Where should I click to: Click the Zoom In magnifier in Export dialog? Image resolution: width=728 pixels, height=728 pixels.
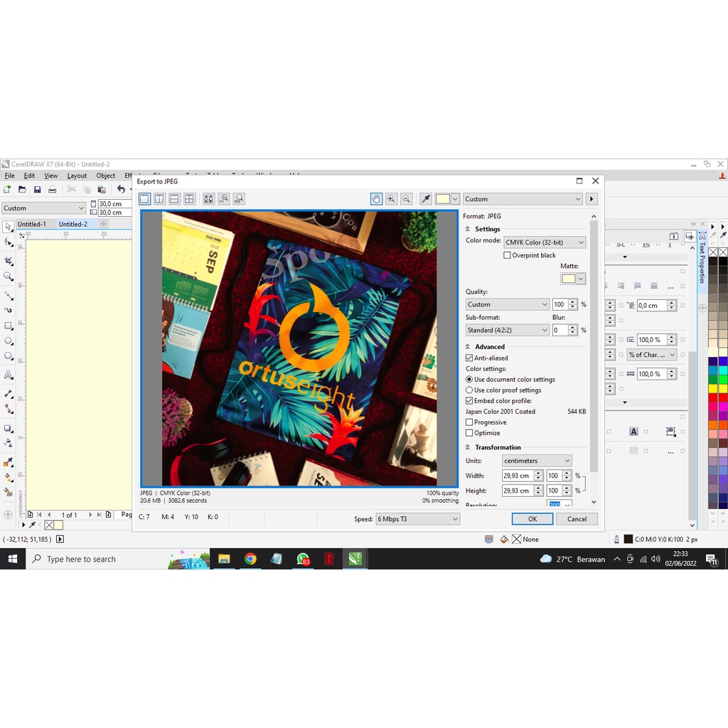[391, 199]
